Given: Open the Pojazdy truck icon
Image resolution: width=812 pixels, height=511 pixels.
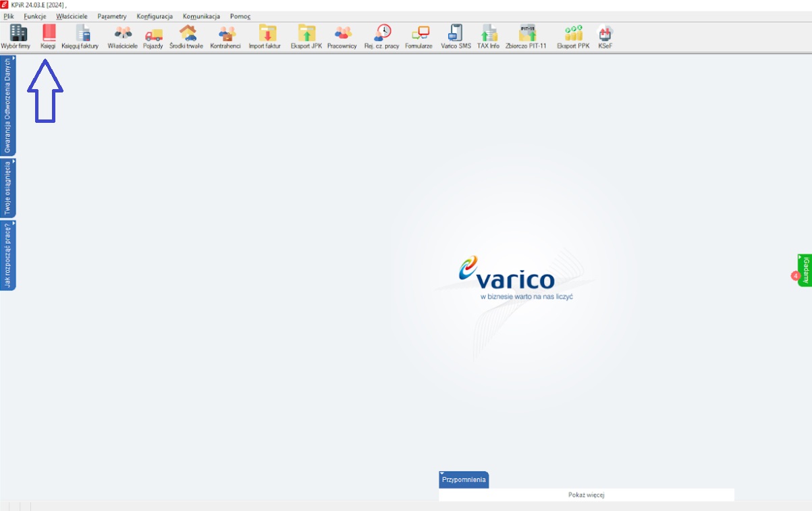Looking at the screenshot, I should [153, 37].
